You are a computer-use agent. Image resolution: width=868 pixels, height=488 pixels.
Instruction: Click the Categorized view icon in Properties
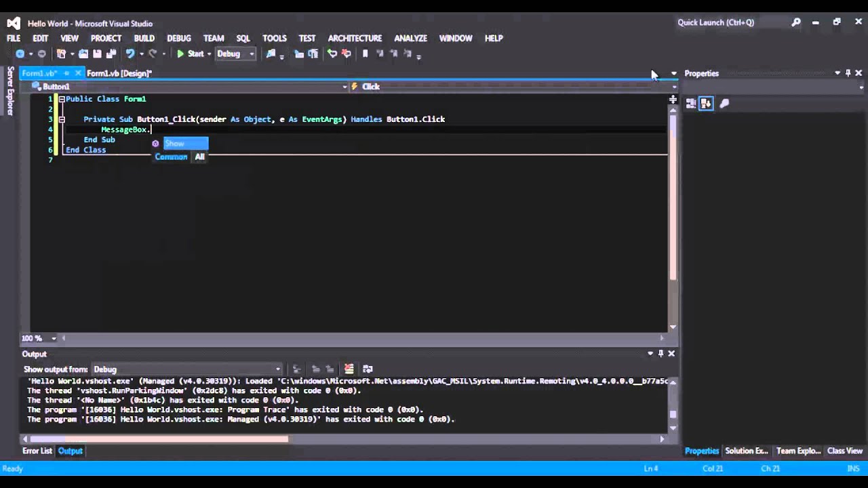[691, 104]
